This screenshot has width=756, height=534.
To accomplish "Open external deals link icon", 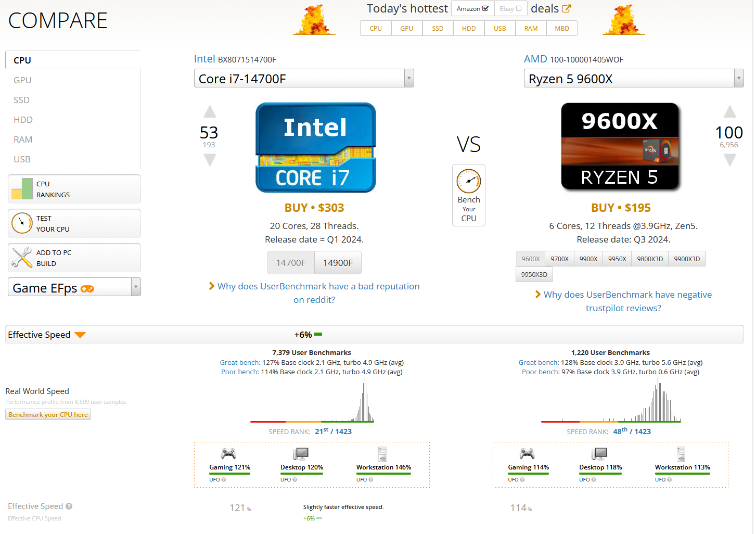I will click(x=567, y=8).
